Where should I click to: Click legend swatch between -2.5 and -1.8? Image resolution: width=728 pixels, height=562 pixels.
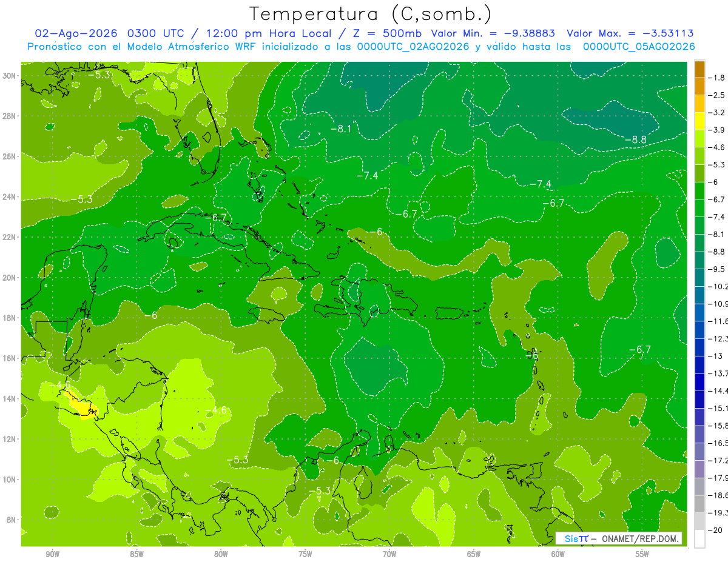click(x=699, y=87)
